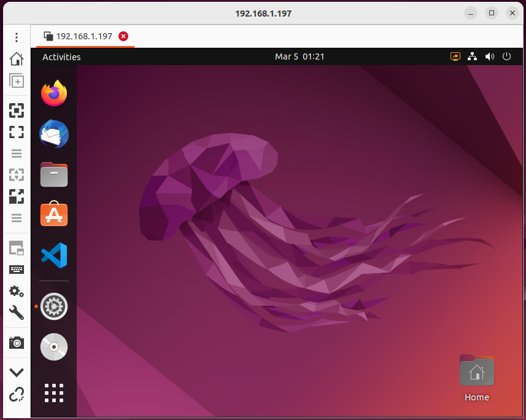Fit window to remote resolution
Image resolution: width=526 pixels, height=420 pixels.
[17, 111]
